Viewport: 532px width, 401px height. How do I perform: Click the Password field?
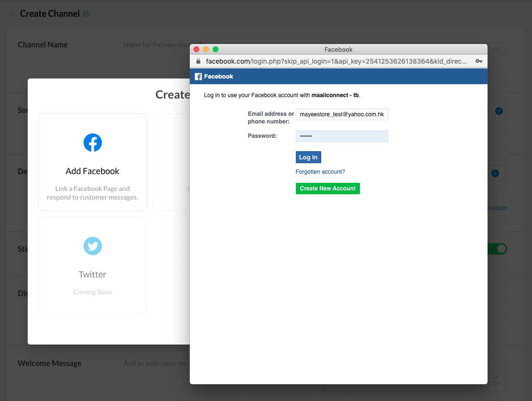coord(342,136)
